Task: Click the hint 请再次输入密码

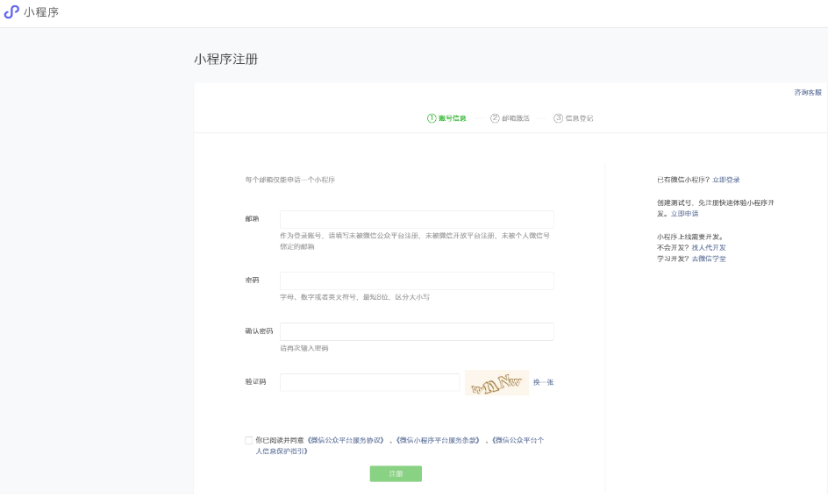Action: pos(304,348)
